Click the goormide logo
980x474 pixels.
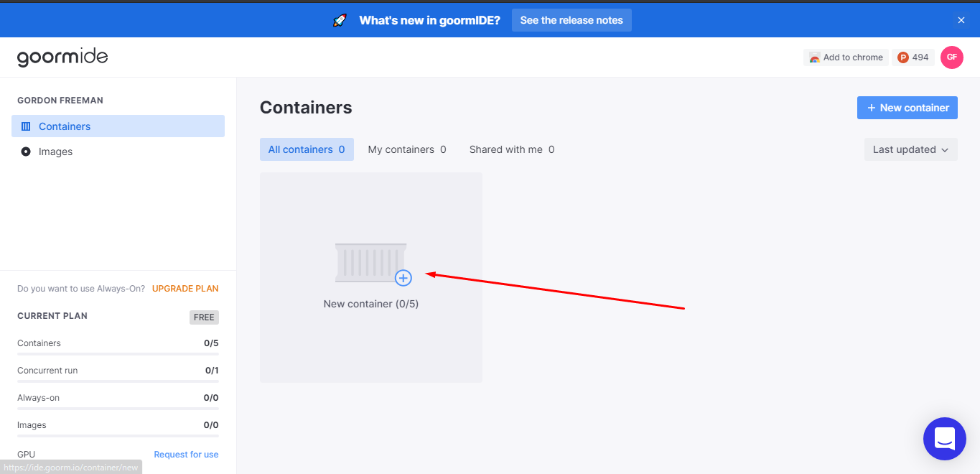pos(62,57)
